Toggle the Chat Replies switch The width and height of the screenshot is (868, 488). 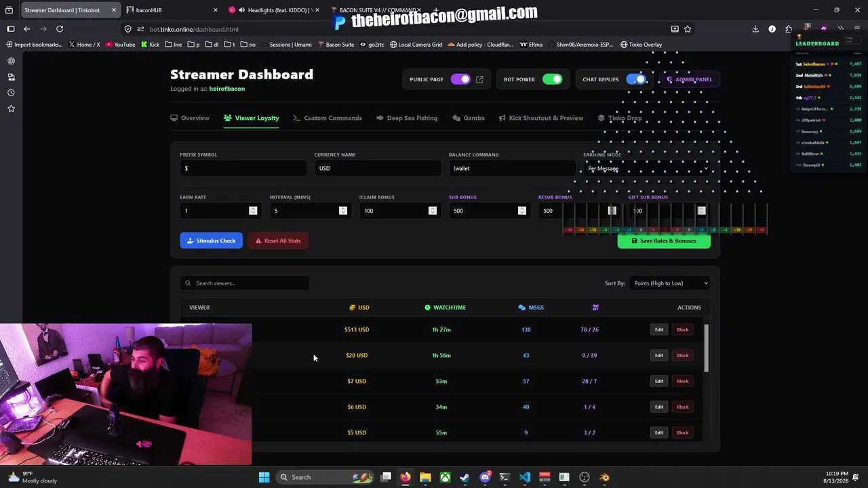click(x=636, y=79)
